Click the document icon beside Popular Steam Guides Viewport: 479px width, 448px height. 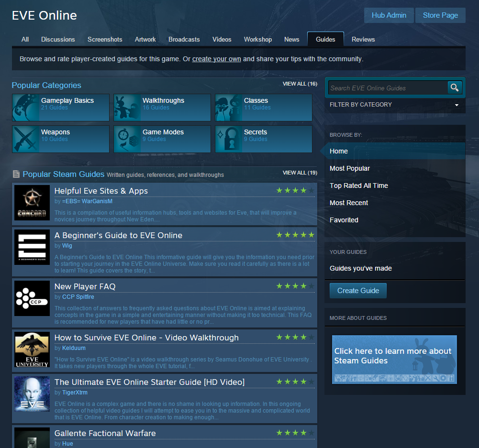coord(16,174)
